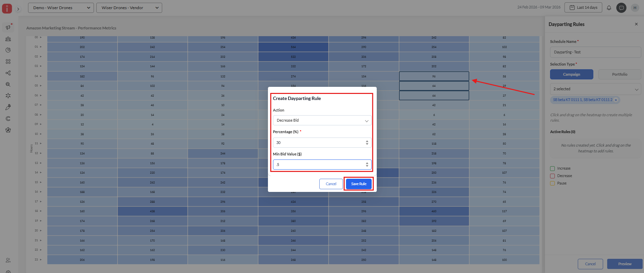Click the H user avatar
The height and width of the screenshot is (273, 644).
pos(635,8)
